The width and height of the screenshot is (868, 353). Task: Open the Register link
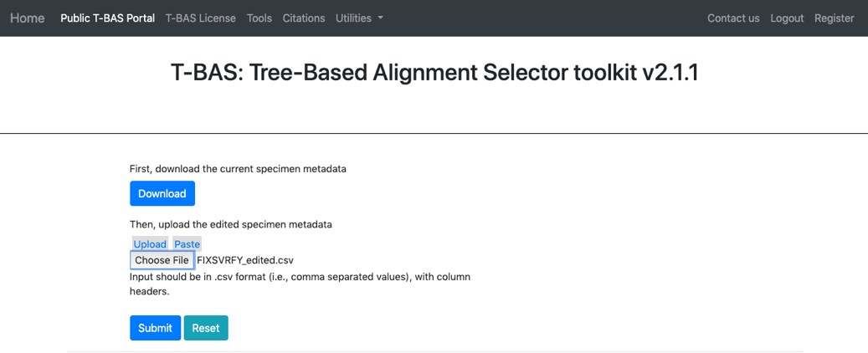click(834, 18)
